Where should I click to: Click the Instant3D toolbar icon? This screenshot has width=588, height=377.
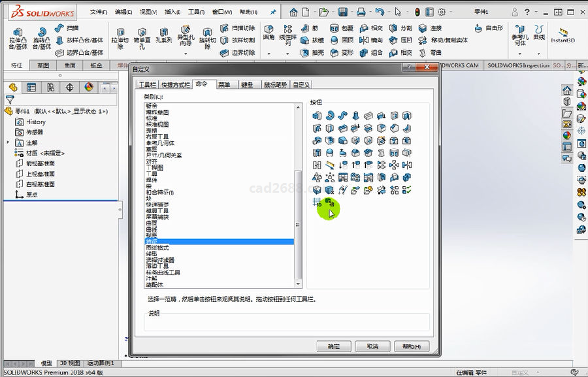click(x=562, y=34)
